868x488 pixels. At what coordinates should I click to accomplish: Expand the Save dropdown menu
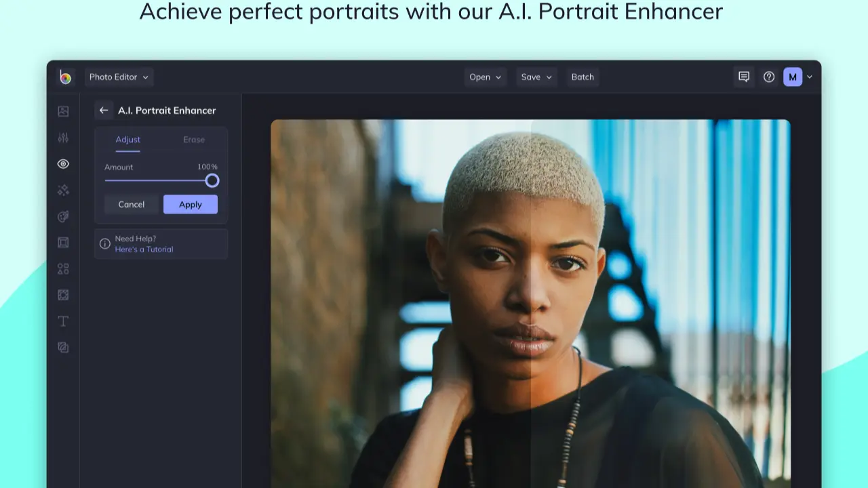point(536,77)
